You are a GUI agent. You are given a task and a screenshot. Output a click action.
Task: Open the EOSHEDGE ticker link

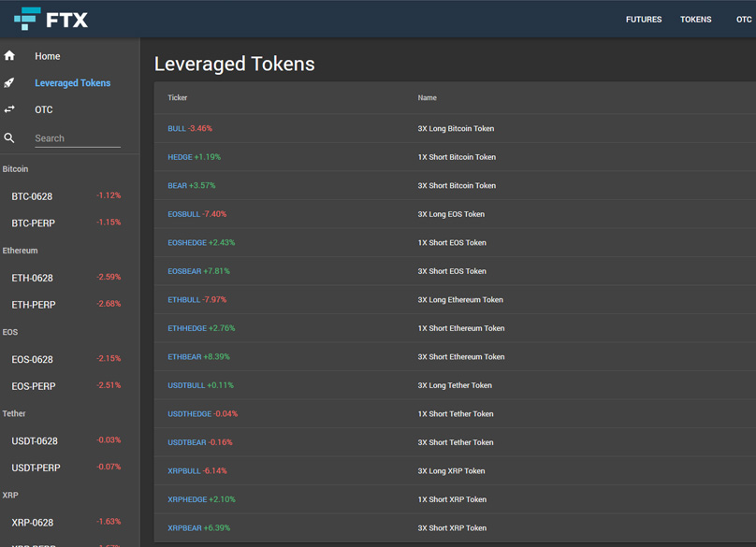tap(187, 243)
